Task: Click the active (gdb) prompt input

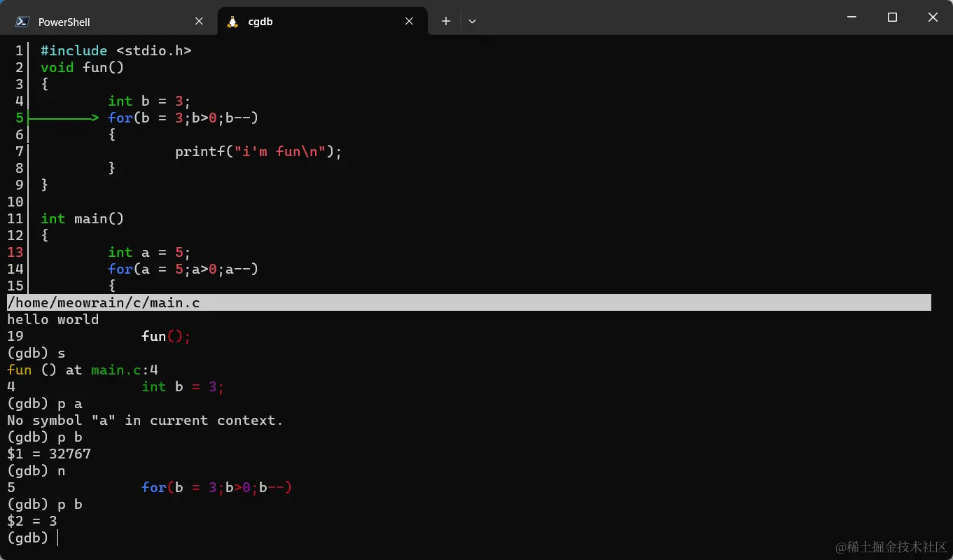Action: tap(32, 538)
